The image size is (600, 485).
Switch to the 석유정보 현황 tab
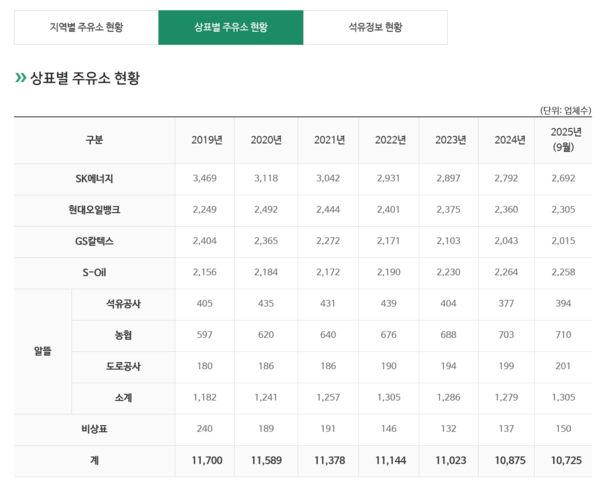[x=375, y=28]
